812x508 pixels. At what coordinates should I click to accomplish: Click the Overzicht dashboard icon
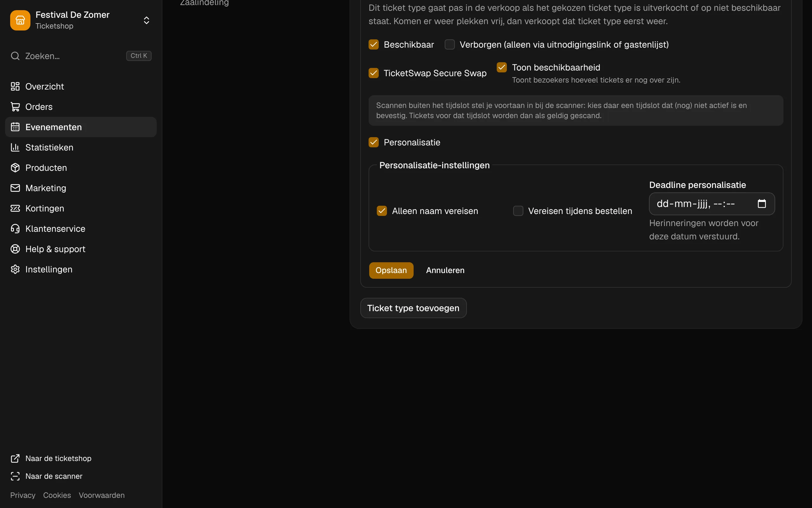point(15,86)
